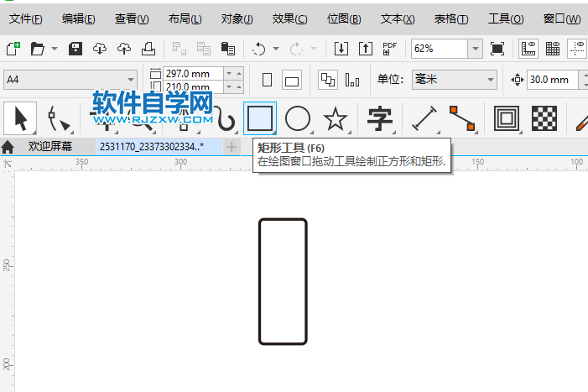Select the Star polygon tool

pyautogui.click(x=336, y=118)
